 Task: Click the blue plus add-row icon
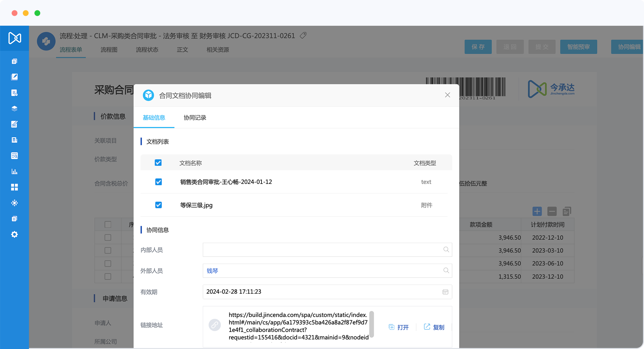(537, 211)
